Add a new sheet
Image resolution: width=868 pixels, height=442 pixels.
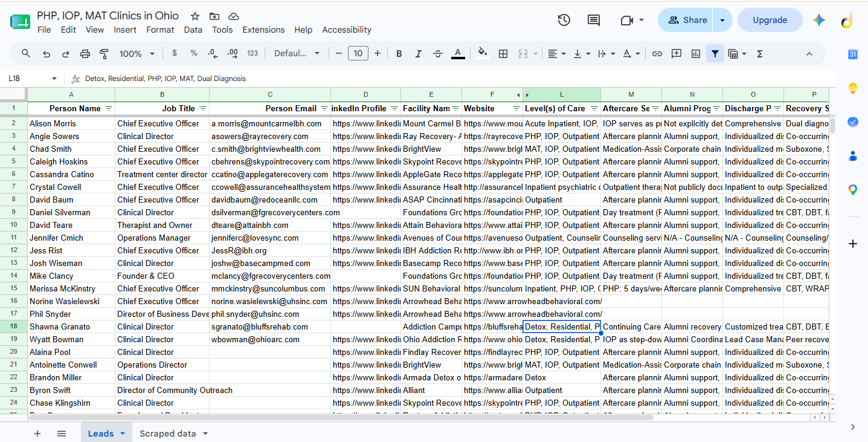(37, 434)
